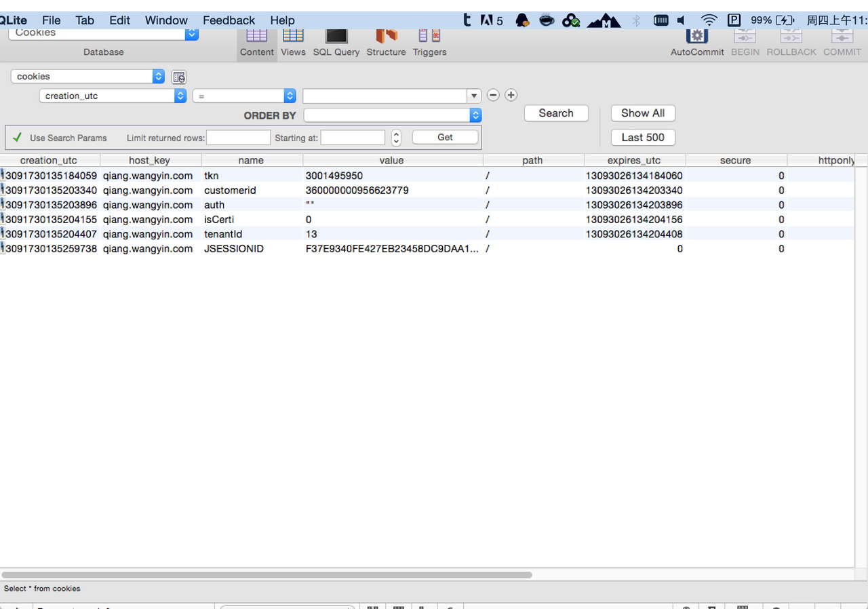Remove the search criterion with the minus icon
This screenshot has width=868, height=609.
[x=493, y=95]
